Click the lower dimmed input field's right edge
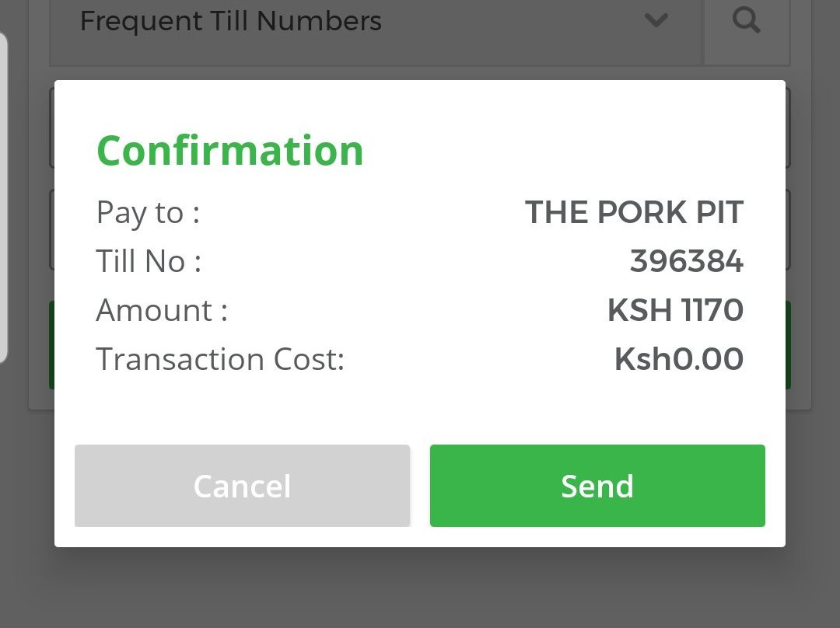Image resolution: width=840 pixels, height=628 pixels. 788,230
